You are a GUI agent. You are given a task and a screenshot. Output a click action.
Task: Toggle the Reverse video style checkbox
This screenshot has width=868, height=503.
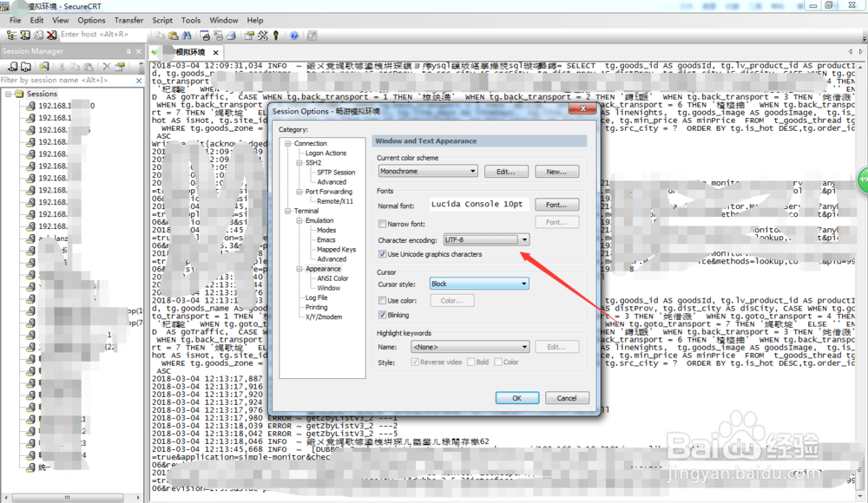tap(415, 362)
